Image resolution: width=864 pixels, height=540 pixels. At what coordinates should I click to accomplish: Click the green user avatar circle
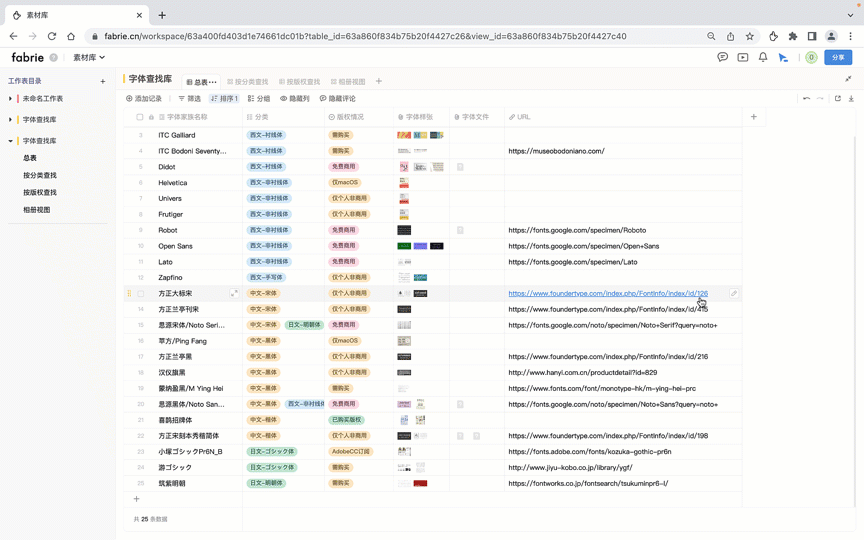click(x=811, y=57)
